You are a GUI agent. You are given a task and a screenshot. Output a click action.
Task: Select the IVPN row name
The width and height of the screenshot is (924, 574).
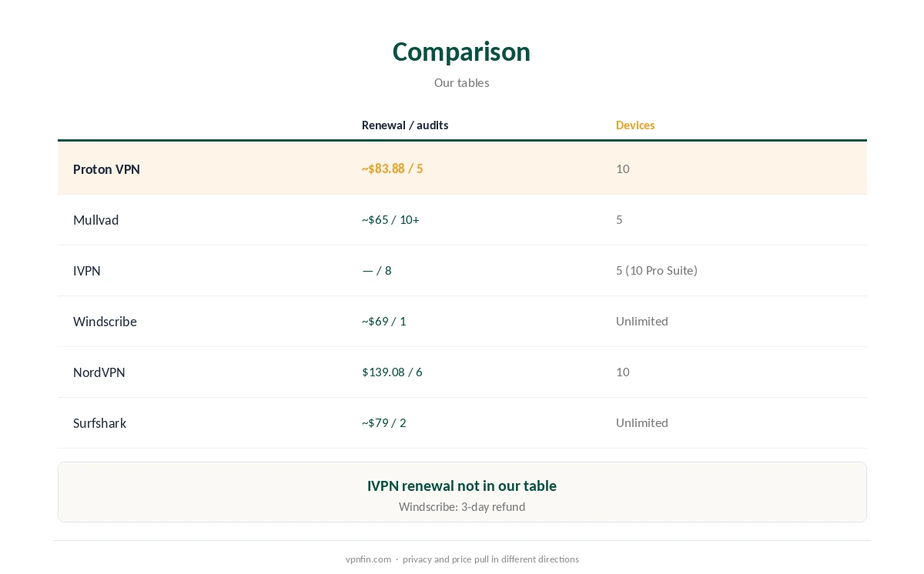pyautogui.click(x=86, y=271)
